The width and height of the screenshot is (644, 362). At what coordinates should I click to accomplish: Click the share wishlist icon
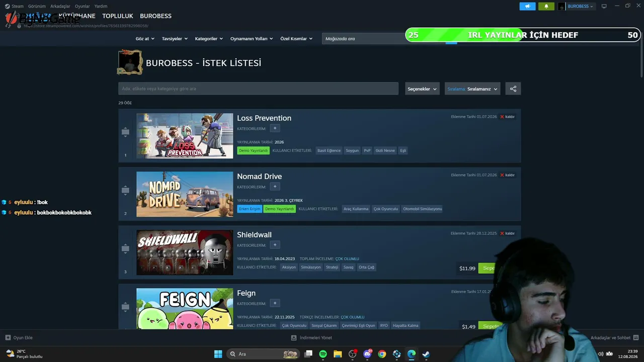coord(513,88)
